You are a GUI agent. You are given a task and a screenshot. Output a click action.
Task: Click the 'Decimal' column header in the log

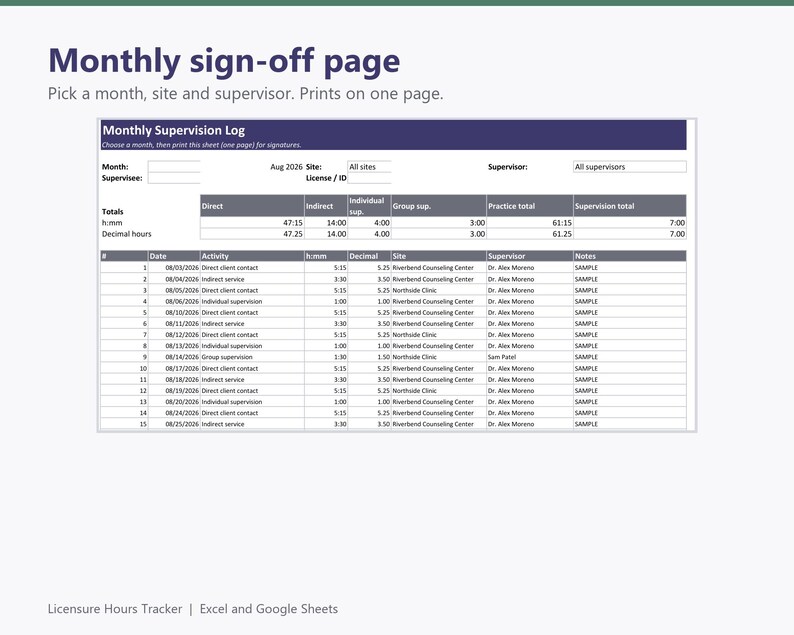369,256
